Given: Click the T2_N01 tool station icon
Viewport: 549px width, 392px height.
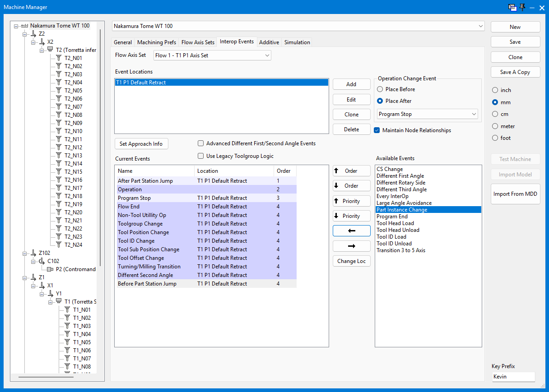Looking at the screenshot, I should (59, 58).
